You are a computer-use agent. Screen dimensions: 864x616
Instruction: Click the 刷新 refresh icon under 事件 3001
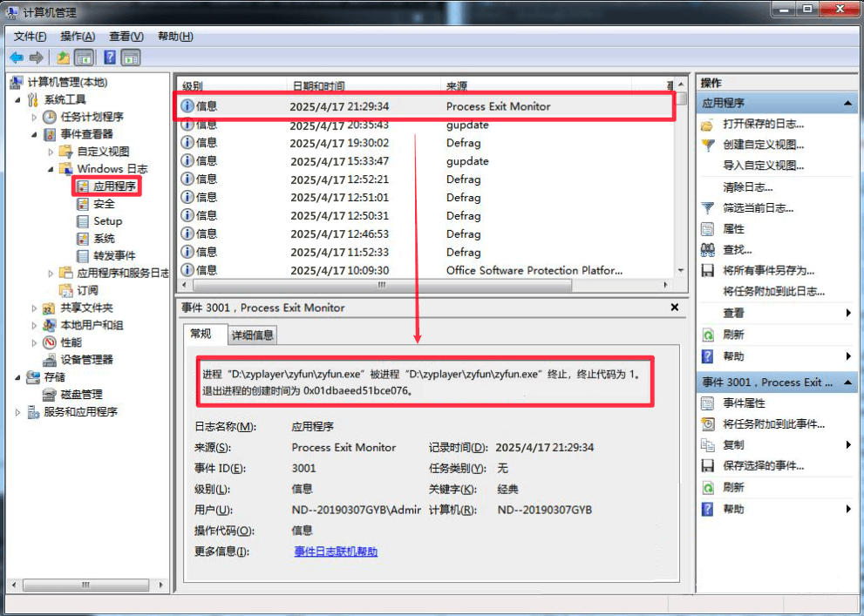click(x=708, y=488)
